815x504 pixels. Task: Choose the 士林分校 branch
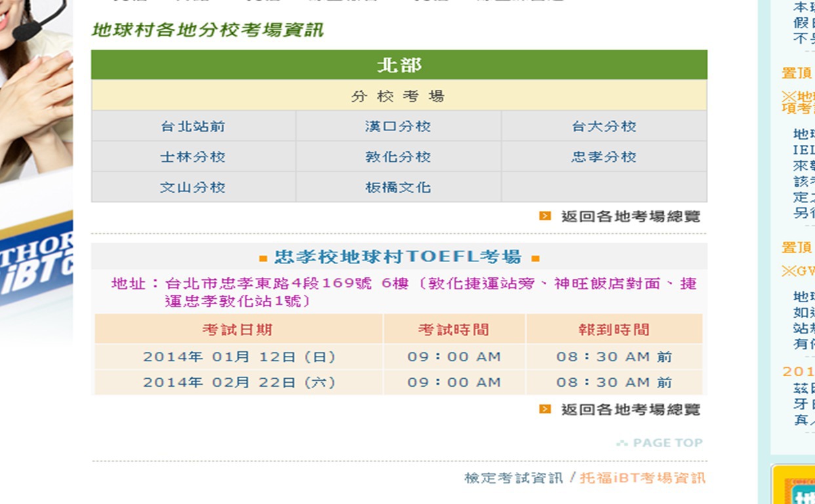click(193, 157)
